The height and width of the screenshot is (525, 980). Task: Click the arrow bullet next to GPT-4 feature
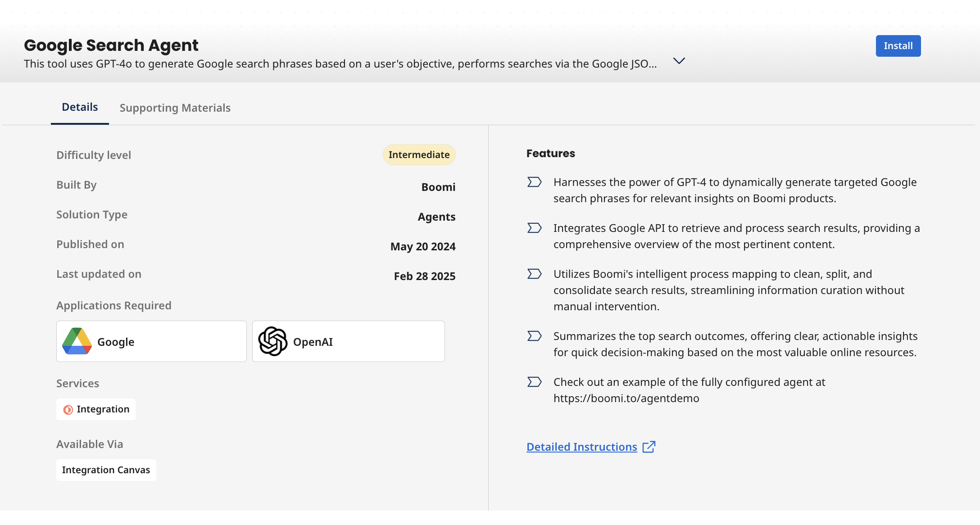click(534, 182)
